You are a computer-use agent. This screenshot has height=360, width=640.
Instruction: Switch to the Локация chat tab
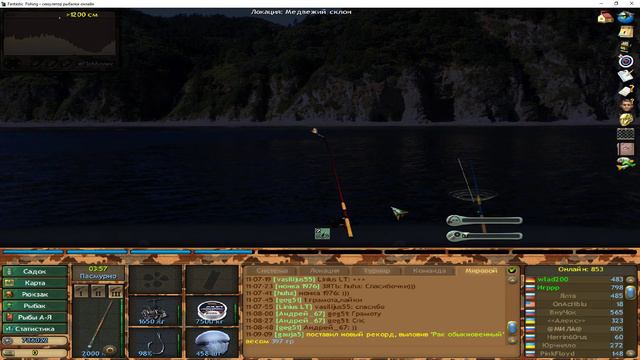point(324,271)
